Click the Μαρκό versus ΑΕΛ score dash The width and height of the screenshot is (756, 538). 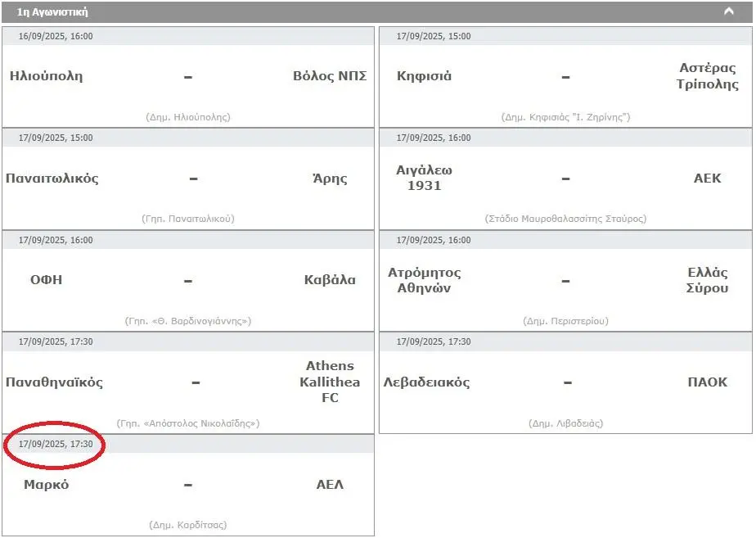pyautogui.click(x=188, y=485)
